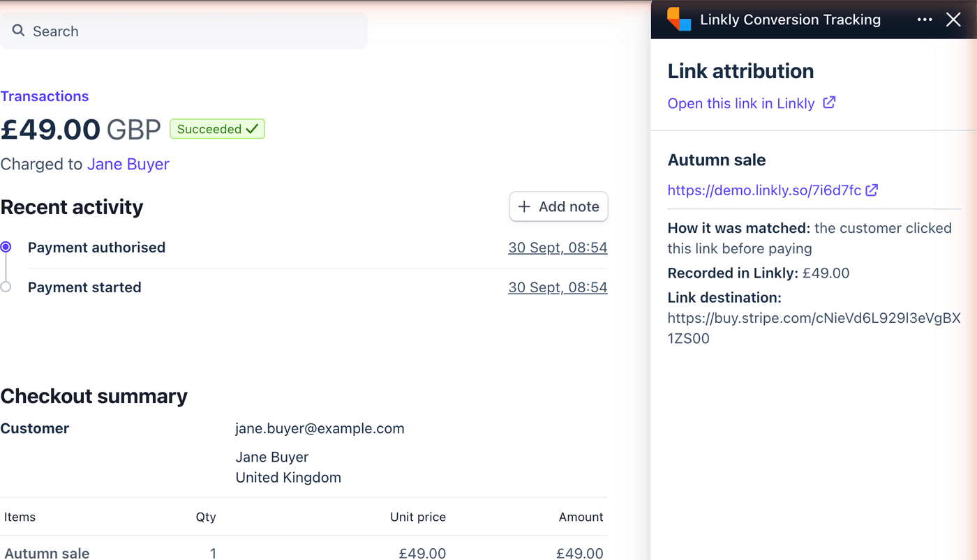The height and width of the screenshot is (560, 977).
Task: Click jane.buyer@example.com email text
Action: click(x=320, y=428)
